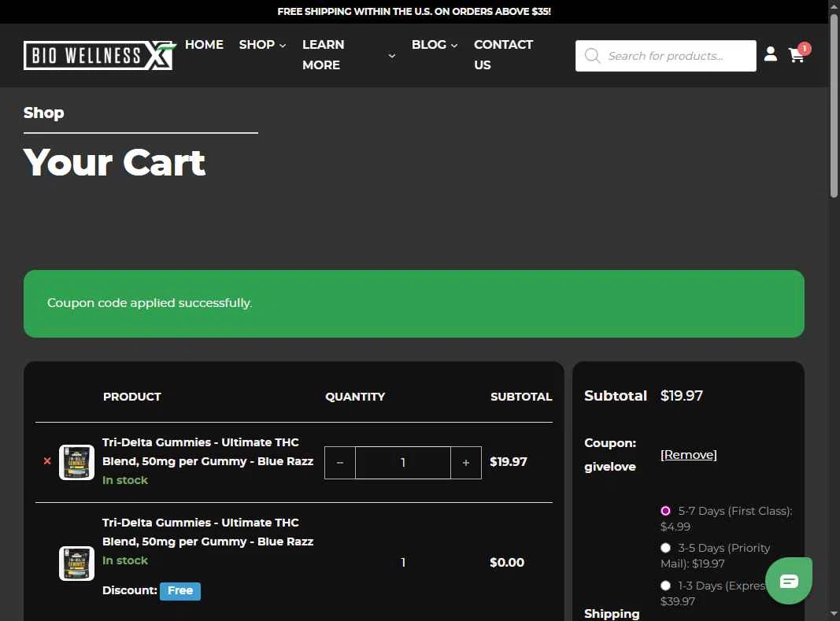Viewport: 840px width, 621px height.
Task: Click the page vertical scrollbar
Action: pos(834,107)
